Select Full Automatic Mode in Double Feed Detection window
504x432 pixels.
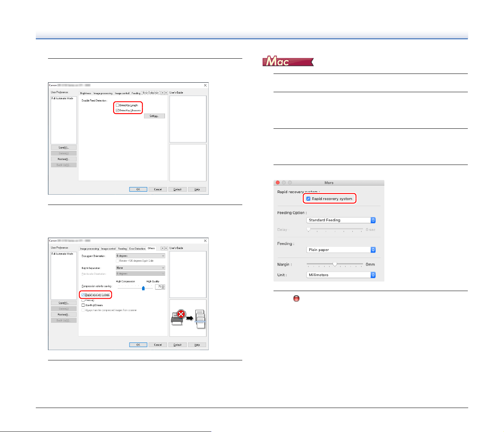pyautogui.click(x=62, y=99)
